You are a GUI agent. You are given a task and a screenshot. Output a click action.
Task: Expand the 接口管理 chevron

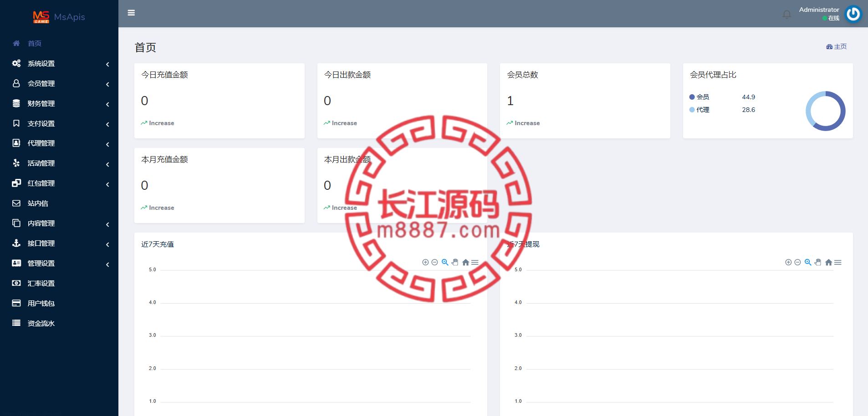pyautogui.click(x=107, y=244)
